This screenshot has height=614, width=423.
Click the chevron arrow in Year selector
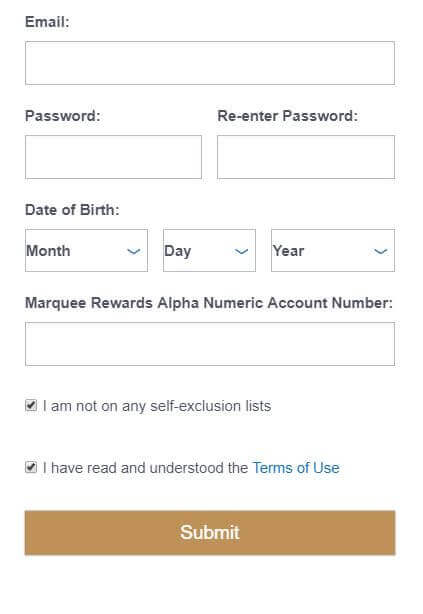381,251
